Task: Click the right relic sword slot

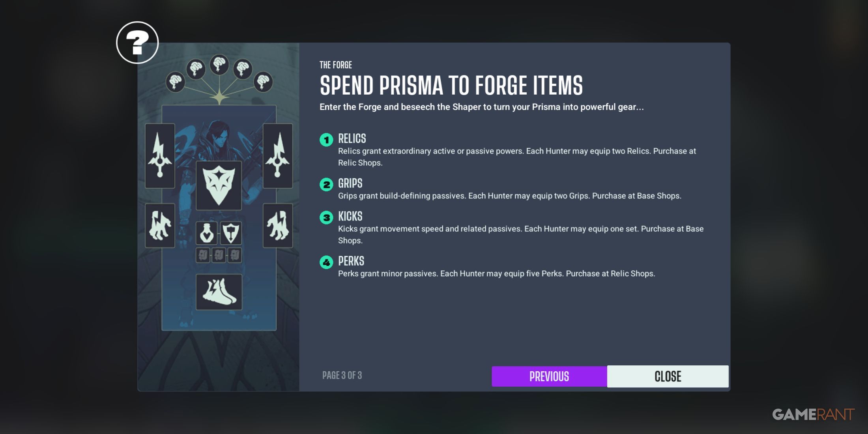Action: [x=278, y=156]
